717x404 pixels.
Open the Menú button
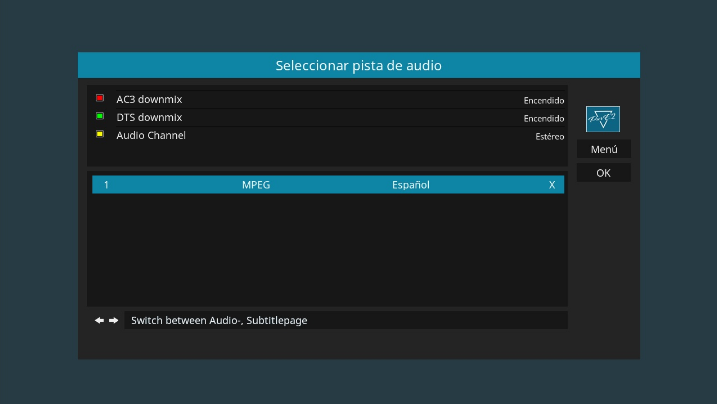[x=603, y=149]
